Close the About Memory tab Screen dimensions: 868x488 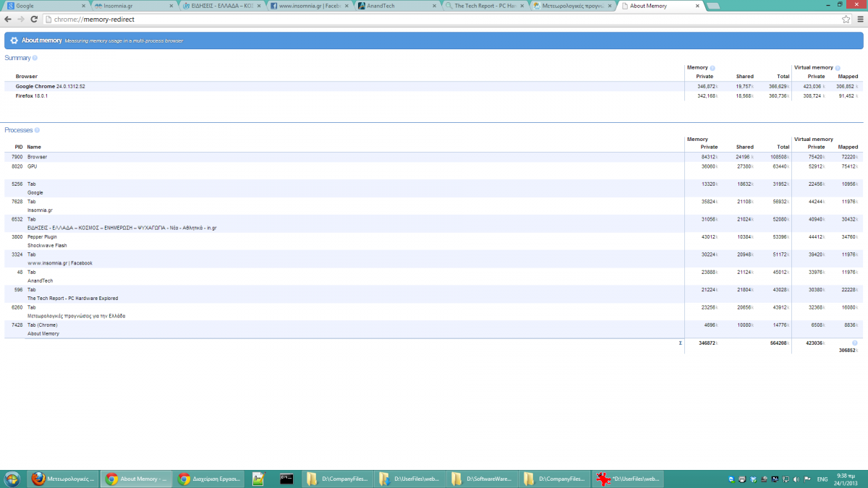[x=698, y=6]
